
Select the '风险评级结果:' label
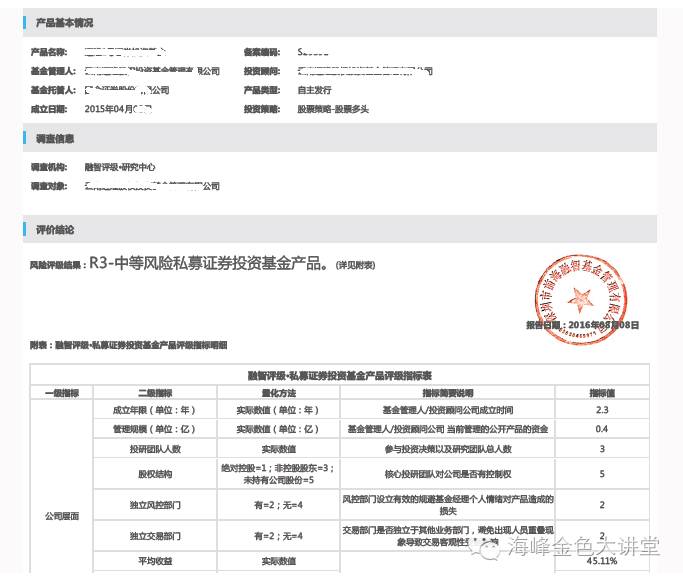(57, 265)
